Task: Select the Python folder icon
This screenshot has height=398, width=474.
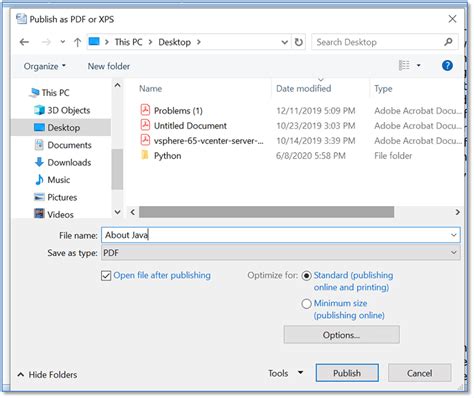Action: (x=145, y=155)
